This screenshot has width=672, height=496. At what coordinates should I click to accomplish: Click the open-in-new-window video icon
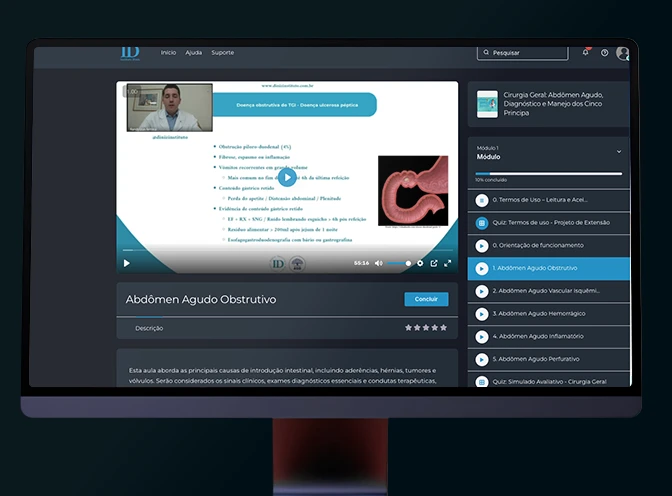(x=434, y=263)
